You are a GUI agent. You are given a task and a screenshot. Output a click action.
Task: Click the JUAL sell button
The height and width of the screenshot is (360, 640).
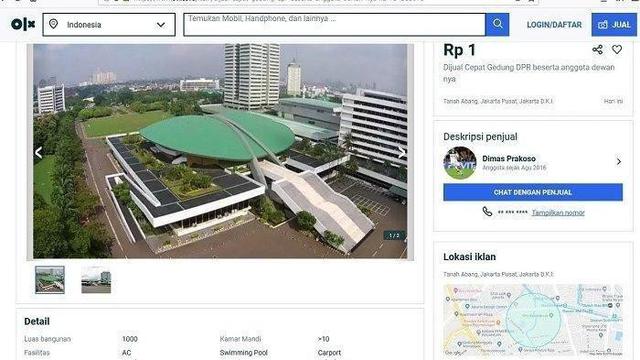(x=614, y=24)
